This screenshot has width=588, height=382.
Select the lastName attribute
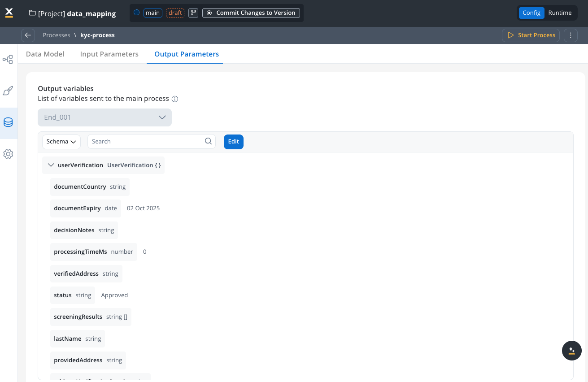click(x=78, y=339)
